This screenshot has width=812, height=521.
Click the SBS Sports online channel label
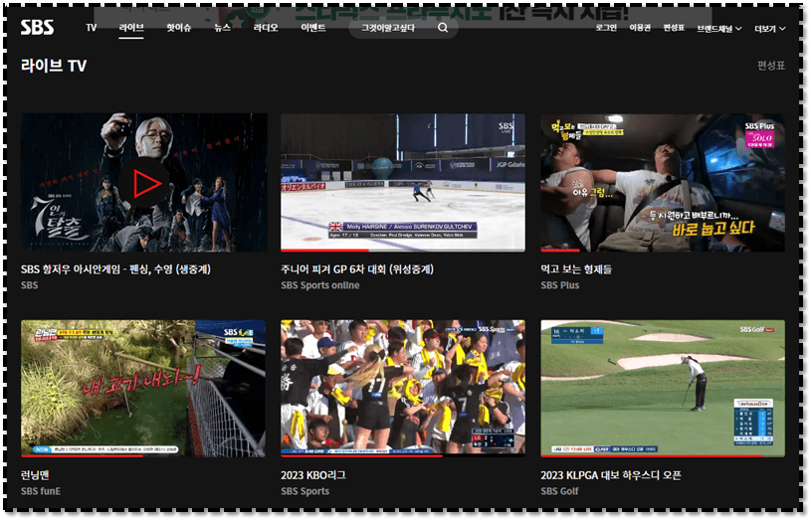click(320, 285)
